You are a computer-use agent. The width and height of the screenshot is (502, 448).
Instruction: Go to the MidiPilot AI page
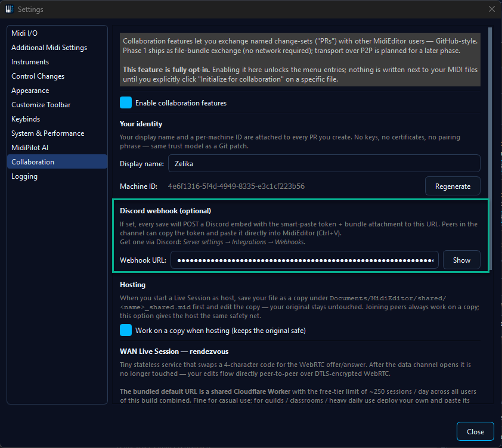coord(57,148)
